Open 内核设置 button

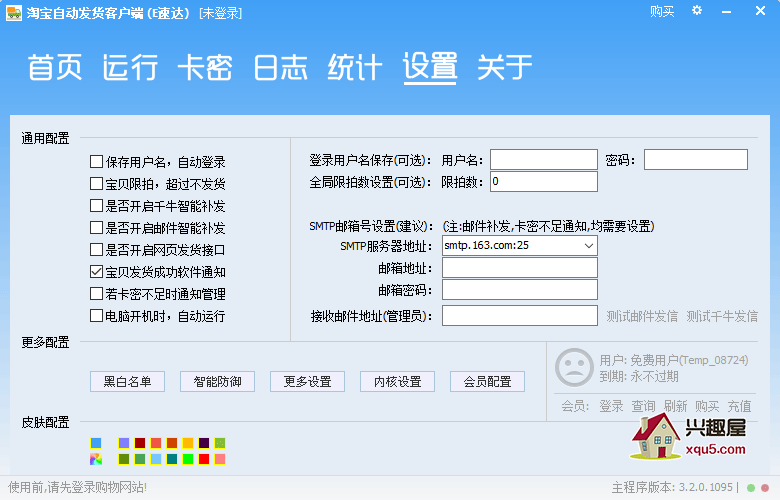397,382
